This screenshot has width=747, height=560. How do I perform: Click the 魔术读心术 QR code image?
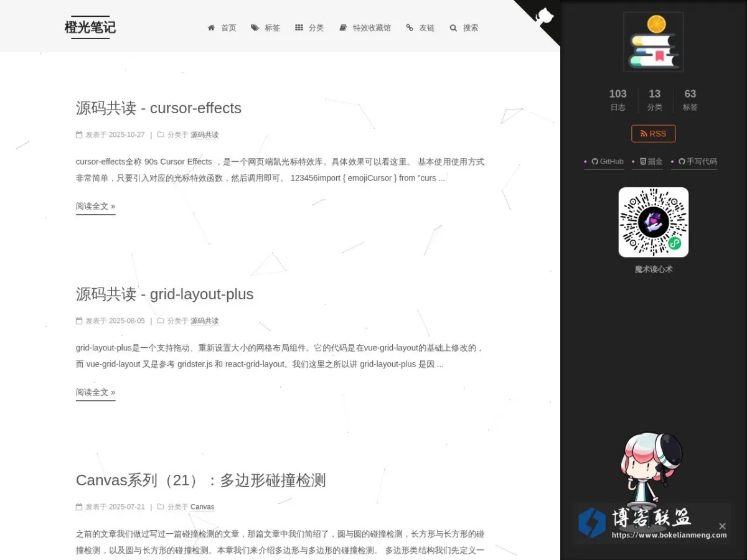click(654, 222)
